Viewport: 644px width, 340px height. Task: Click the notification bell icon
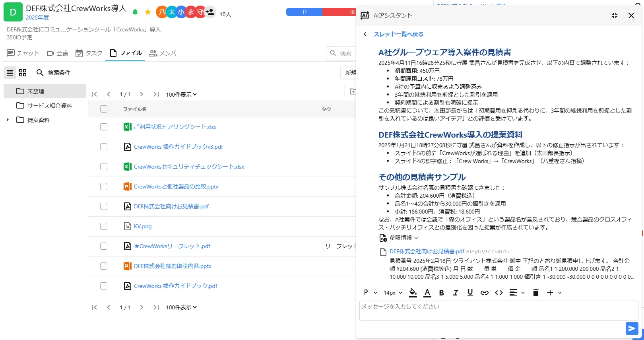[x=135, y=12]
